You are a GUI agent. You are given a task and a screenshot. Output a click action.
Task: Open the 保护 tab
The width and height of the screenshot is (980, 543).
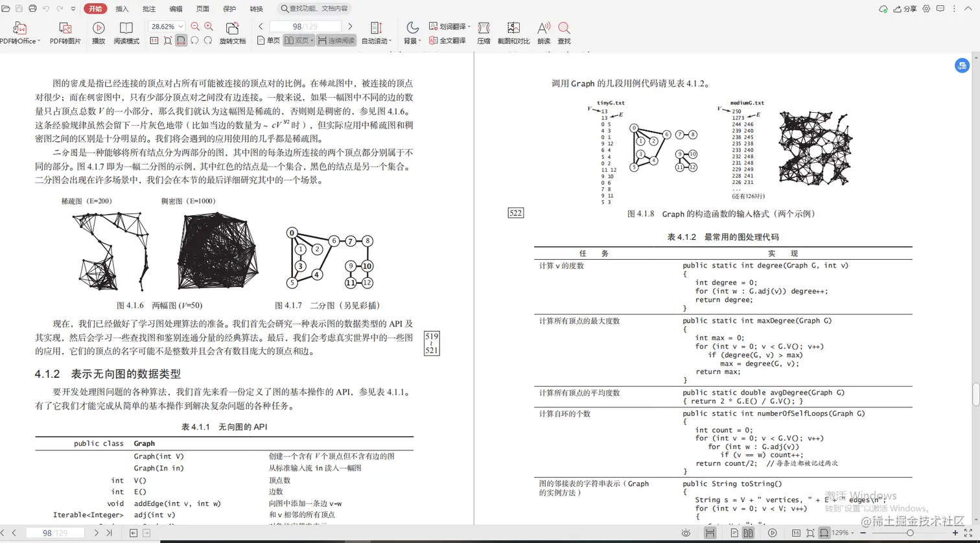pyautogui.click(x=229, y=9)
